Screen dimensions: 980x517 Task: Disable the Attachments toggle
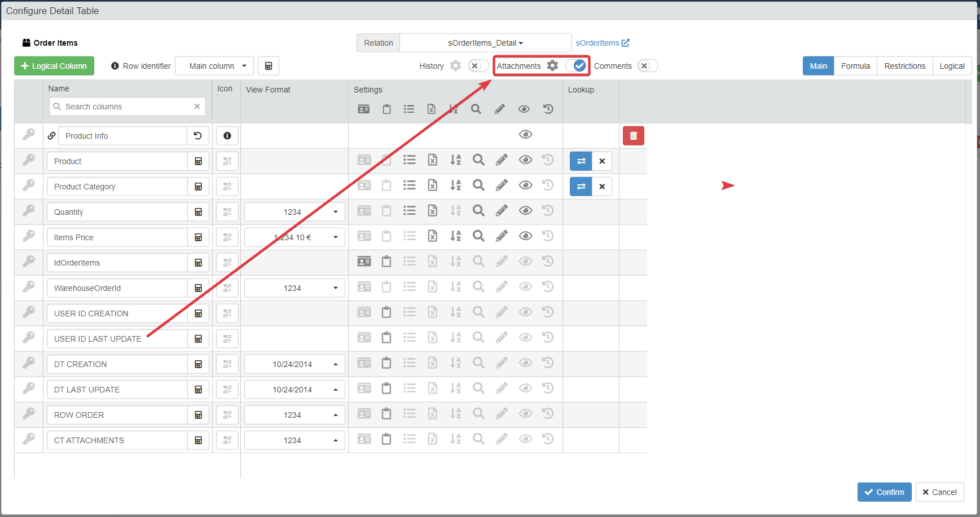pyautogui.click(x=577, y=66)
